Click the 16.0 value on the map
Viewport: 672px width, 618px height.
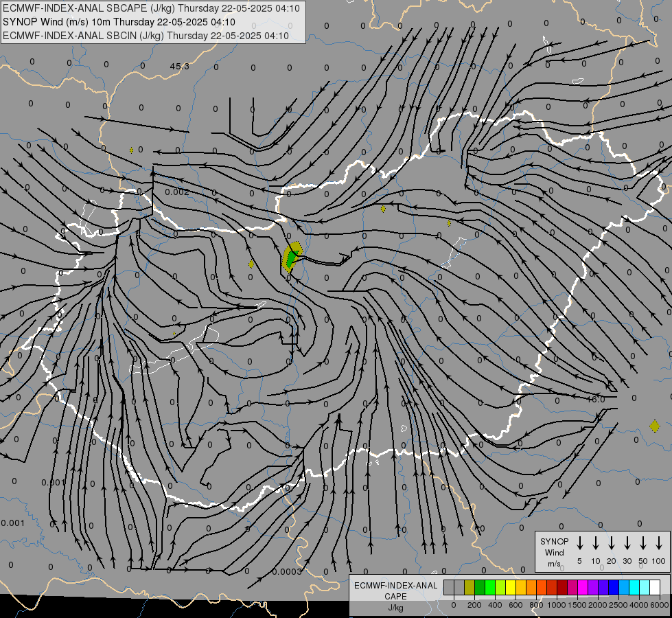tap(596, 399)
